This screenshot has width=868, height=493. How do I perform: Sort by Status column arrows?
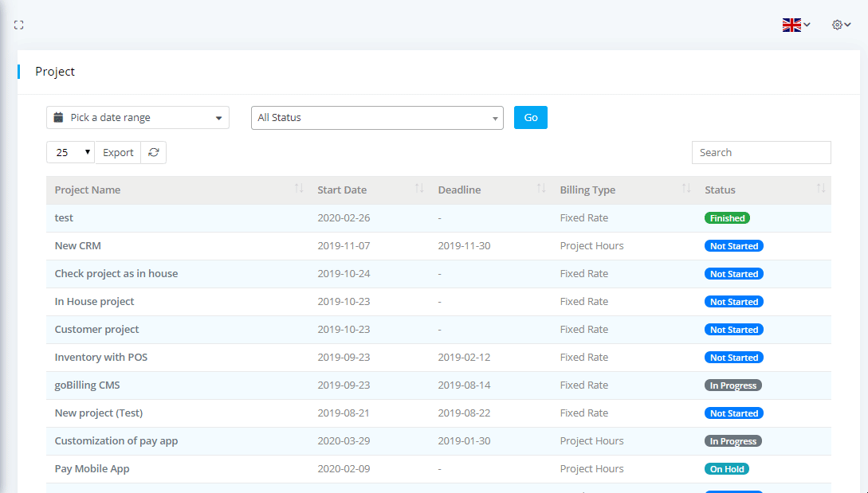(821, 189)
